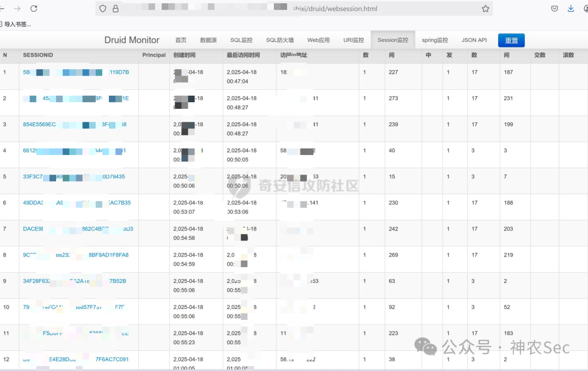Image resolution: width=588 pixels, height=371 pixels.
Task: Sort by the SESSIONID column header
Action: tap(38, 55)
